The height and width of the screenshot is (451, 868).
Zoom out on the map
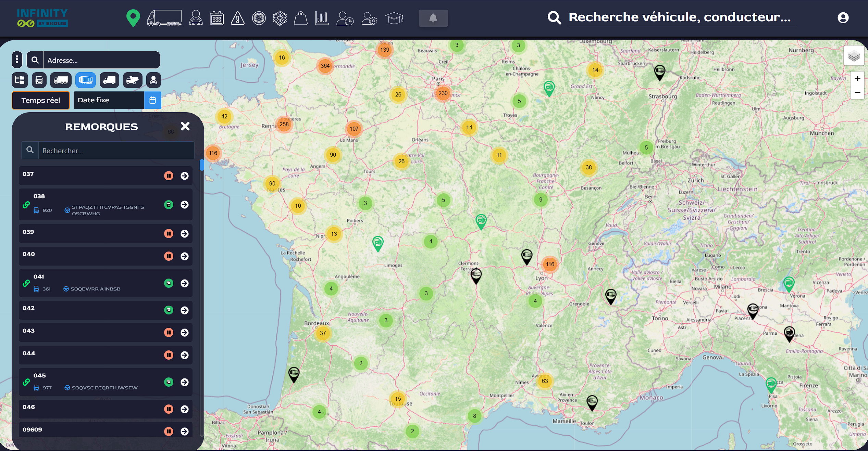click(x=857, y=92)
